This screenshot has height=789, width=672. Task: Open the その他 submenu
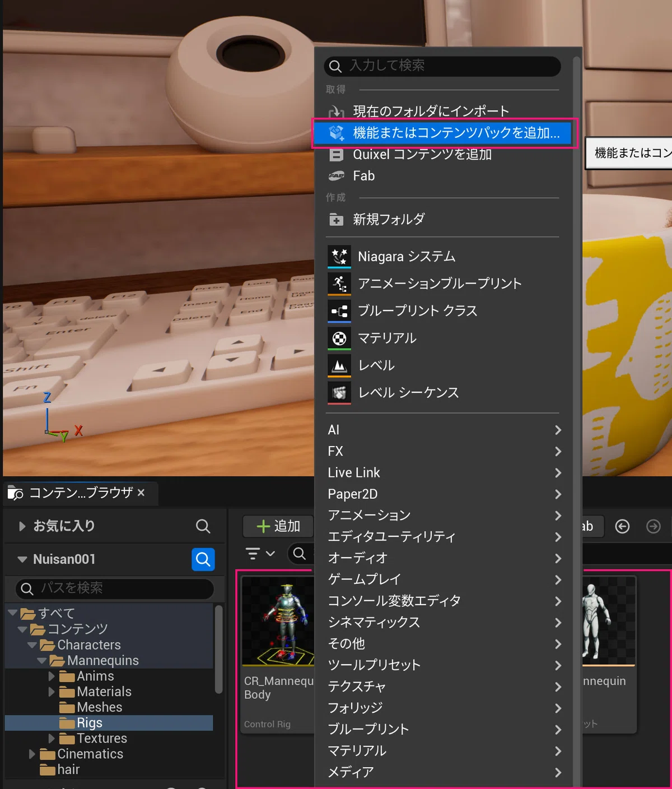pos(444,644)
